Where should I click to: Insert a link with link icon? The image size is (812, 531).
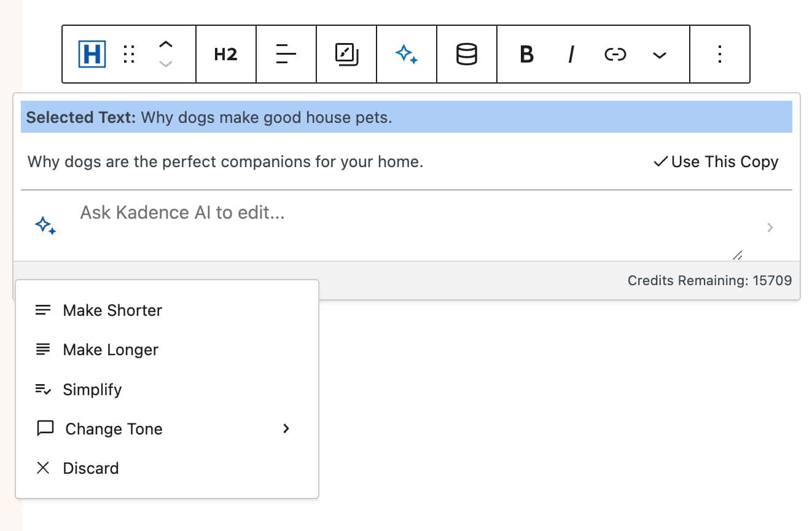point(615,55)
